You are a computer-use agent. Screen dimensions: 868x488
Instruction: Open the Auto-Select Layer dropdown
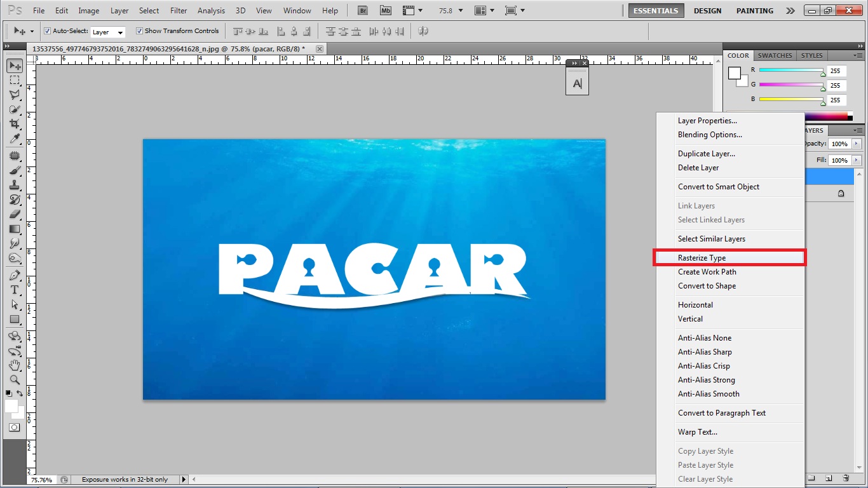(x=108, y=32)
